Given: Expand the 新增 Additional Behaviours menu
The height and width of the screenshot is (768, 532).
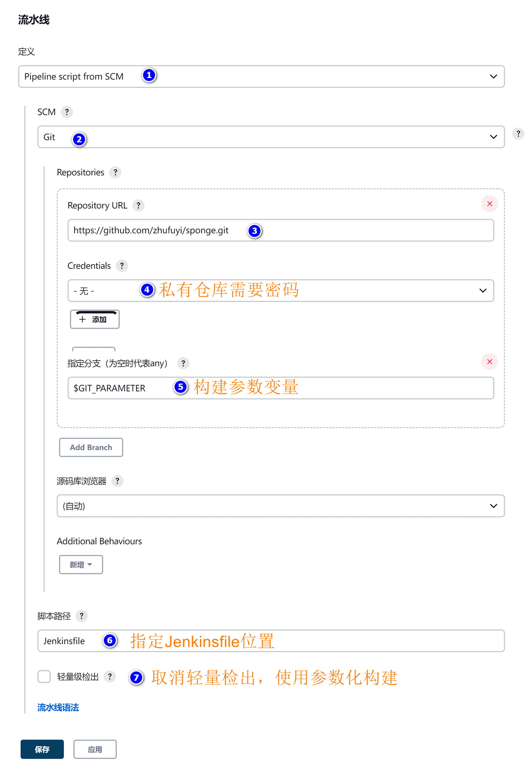Looking at the screenshot, I should (81, 564).
